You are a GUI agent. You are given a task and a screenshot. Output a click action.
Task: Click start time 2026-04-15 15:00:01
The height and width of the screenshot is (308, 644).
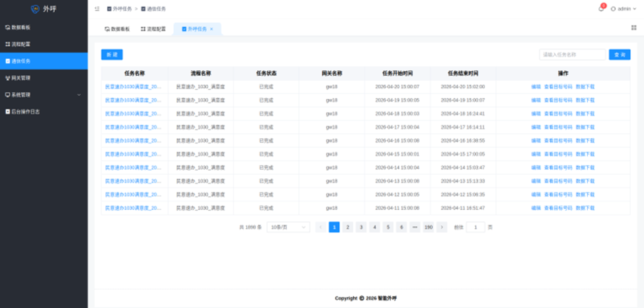click(x=397, y=154)
